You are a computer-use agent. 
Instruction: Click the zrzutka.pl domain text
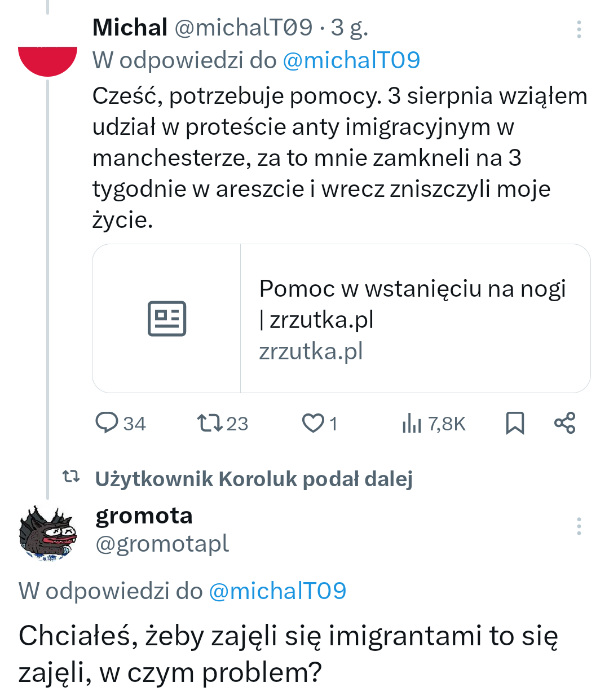[x=311, y=351]
